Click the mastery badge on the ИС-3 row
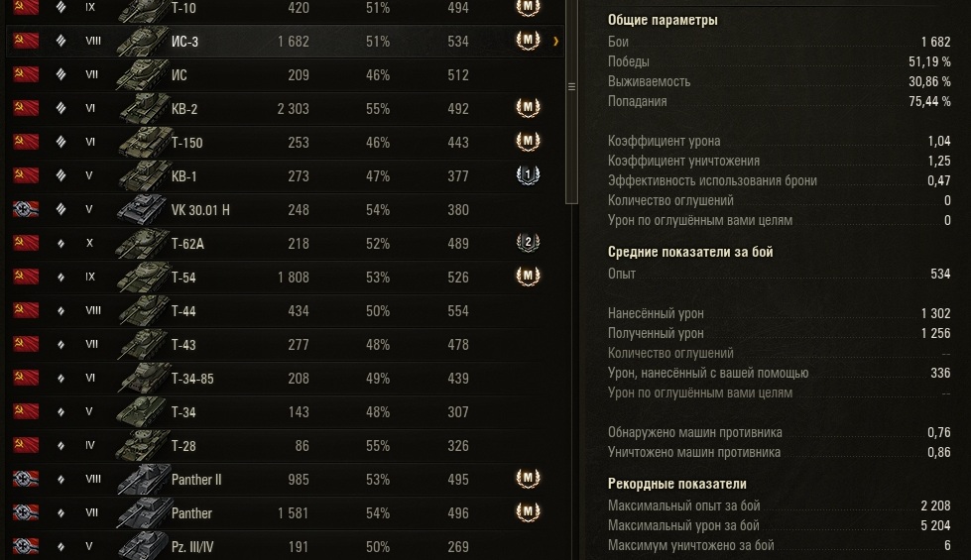This screenshot has width=971, height=560. click(x=528, y=41)
